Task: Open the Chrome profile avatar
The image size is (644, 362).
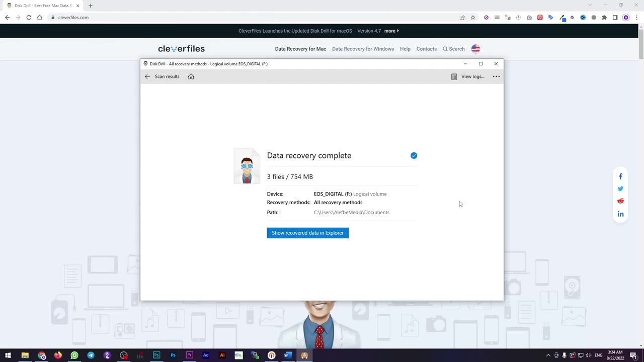Action: point(626,18)
